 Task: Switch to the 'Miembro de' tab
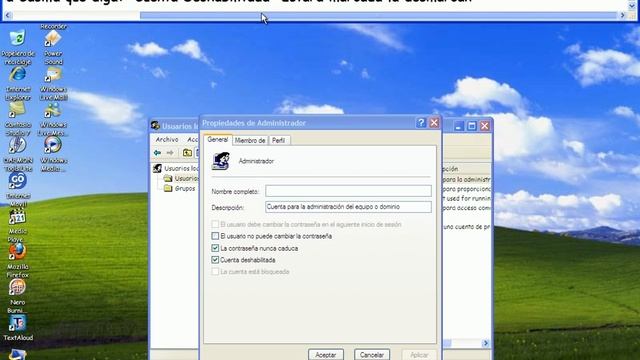click(x=250, y=140)
